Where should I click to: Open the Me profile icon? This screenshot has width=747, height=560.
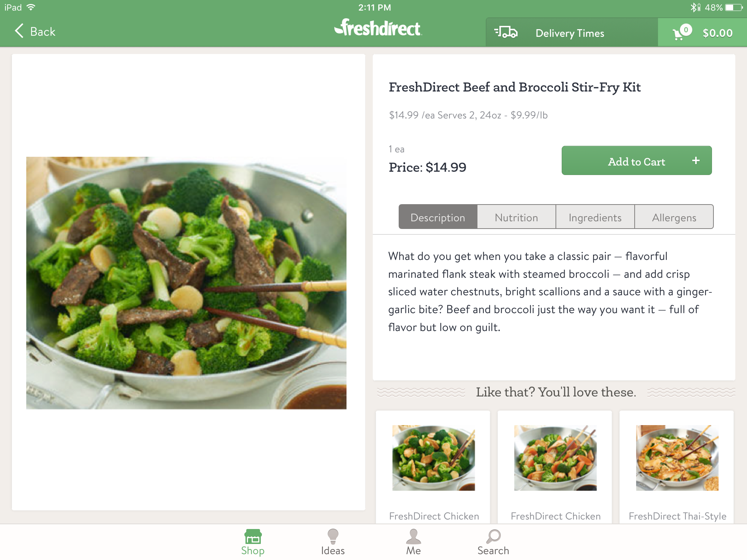pyautogui.click(x=413, y=537)
